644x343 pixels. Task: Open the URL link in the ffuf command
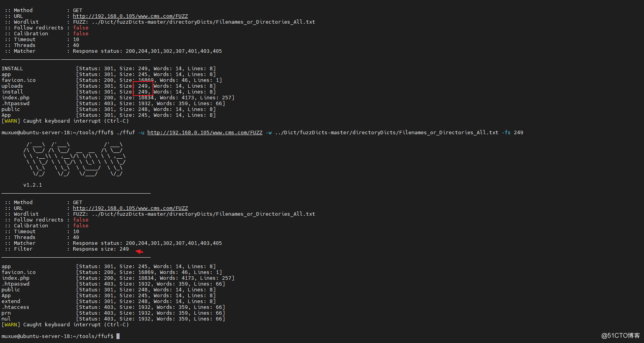tap(205, 133)
